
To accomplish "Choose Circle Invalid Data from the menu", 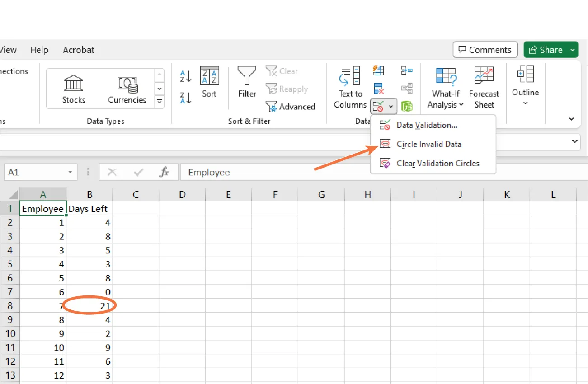I will tap(428, 144).
